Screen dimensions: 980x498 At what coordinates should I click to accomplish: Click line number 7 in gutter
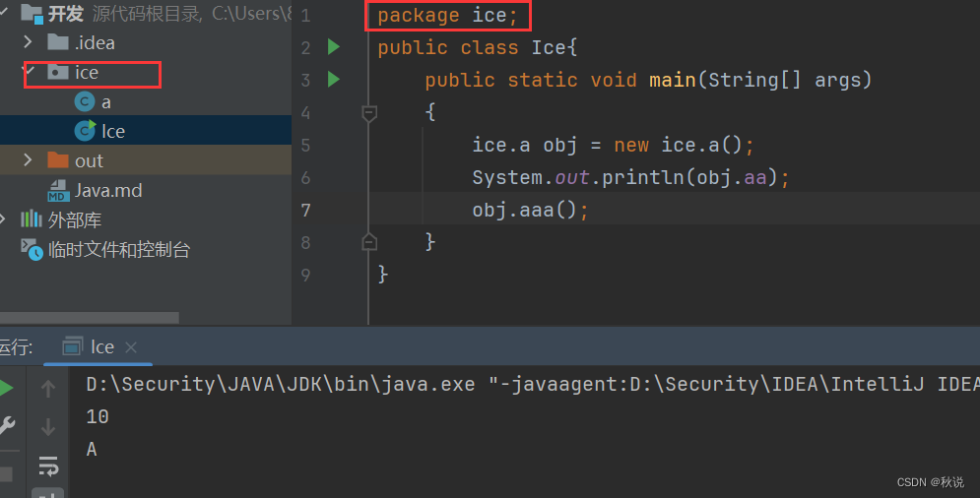pyautogui.click(x=305, y=210)
